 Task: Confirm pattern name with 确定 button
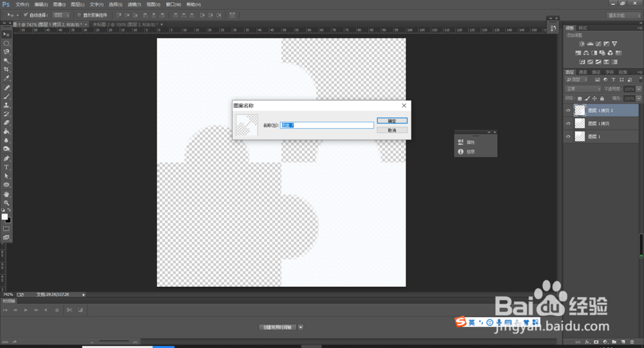(392, 121)
